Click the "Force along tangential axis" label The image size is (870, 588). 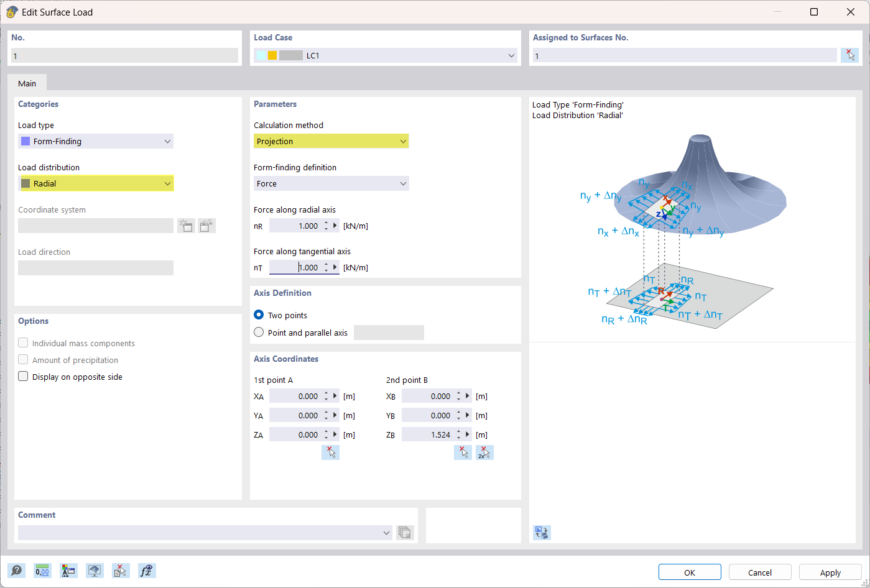point(302,251)
